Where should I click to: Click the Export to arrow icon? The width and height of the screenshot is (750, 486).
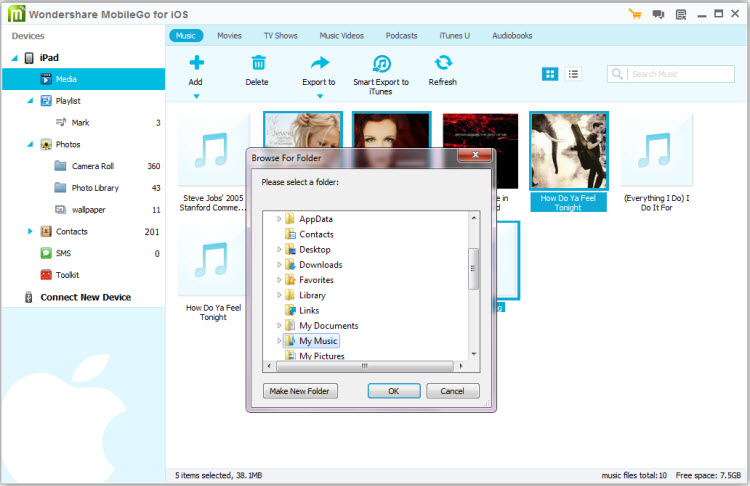click(x=320, y=63)
